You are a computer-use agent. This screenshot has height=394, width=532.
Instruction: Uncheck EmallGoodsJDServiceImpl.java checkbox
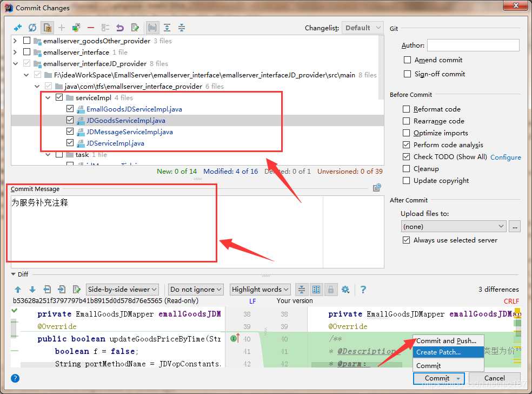click(70, 109)
